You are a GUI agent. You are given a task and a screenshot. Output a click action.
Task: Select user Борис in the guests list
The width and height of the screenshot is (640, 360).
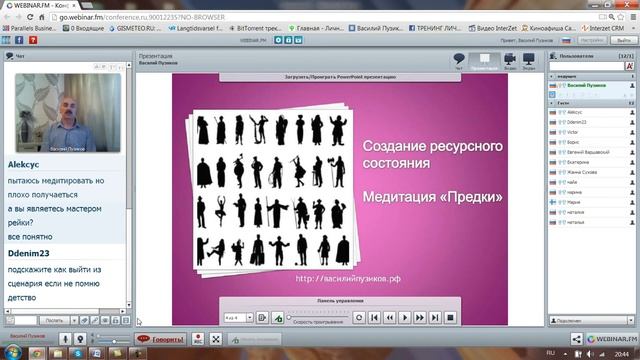click(x=591, y=142)
